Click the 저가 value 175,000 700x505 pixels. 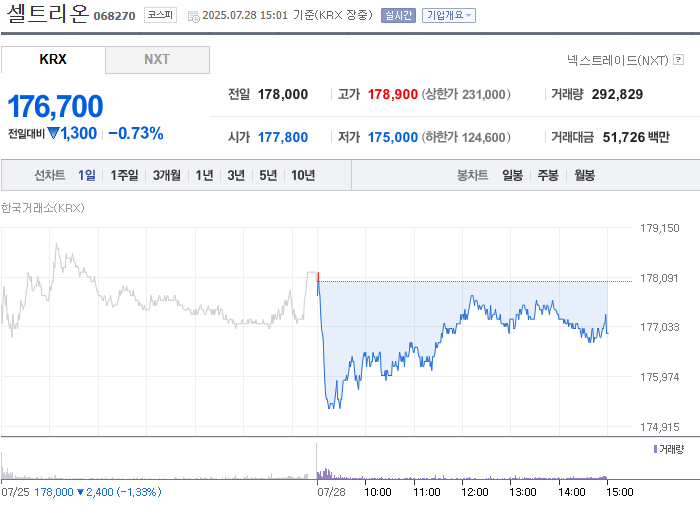point(393,137)
